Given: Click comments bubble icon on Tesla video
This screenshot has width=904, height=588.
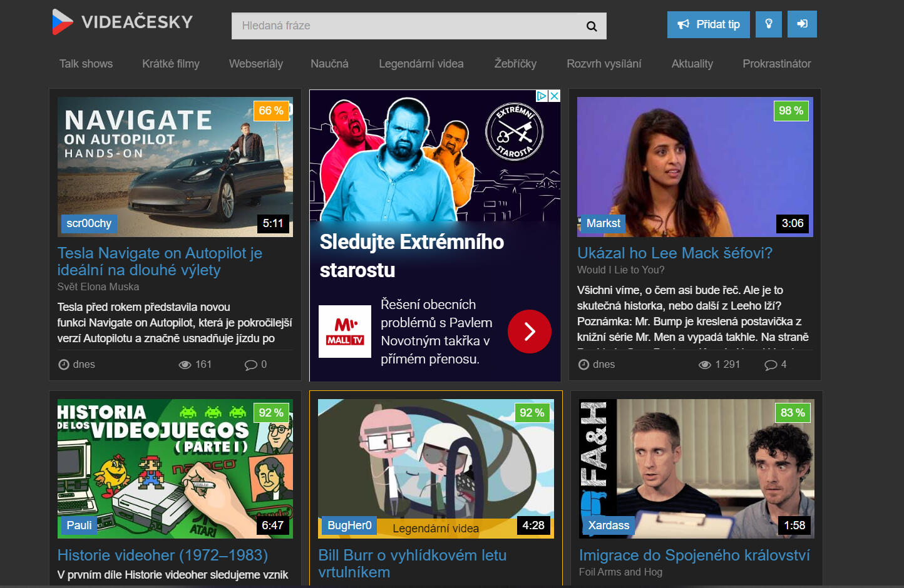Looking at the screenshot, I should click(x=250, y=365).
